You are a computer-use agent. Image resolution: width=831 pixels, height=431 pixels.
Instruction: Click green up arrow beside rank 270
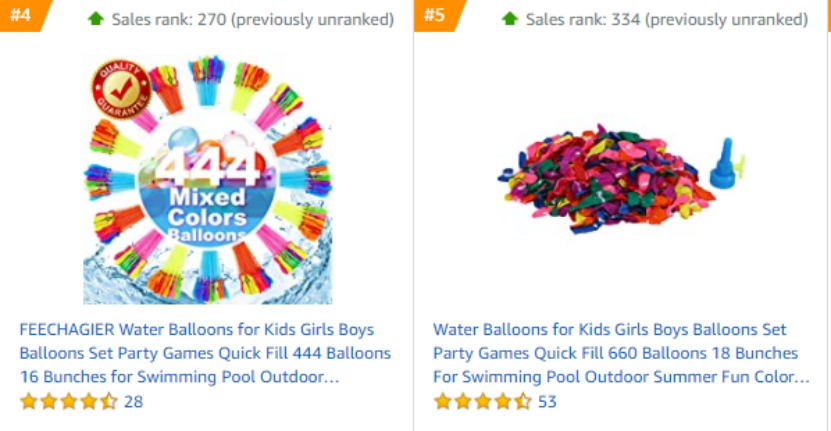[x=96, y=19]
